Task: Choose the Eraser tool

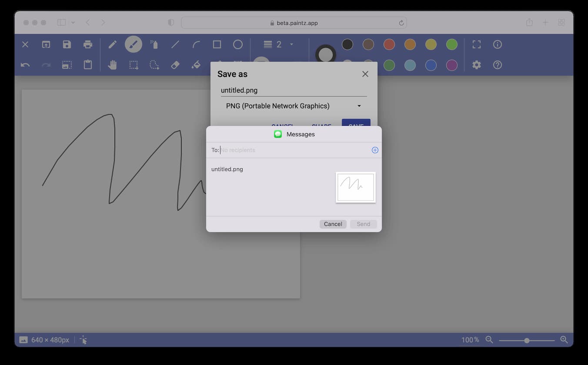Action: 175,65
